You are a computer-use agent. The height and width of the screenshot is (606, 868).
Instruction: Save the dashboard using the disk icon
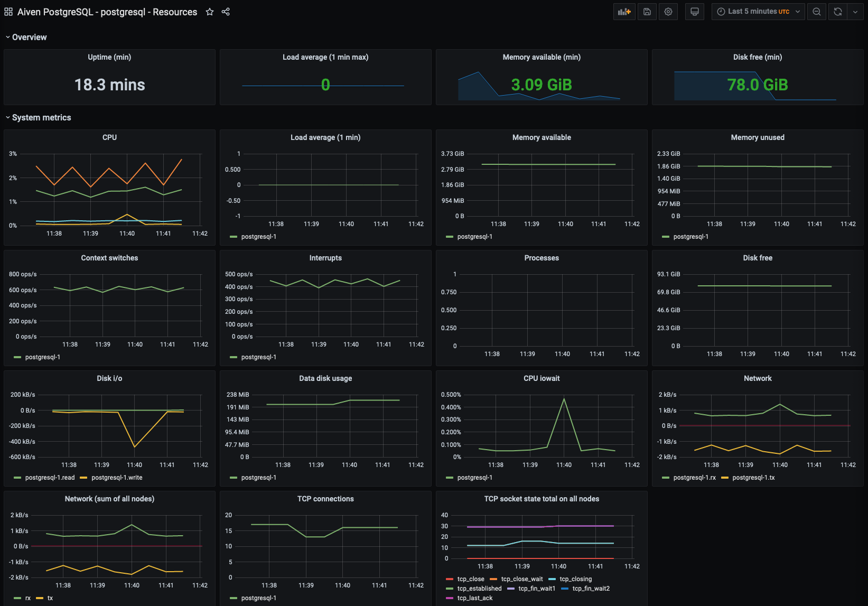[647, 11]
